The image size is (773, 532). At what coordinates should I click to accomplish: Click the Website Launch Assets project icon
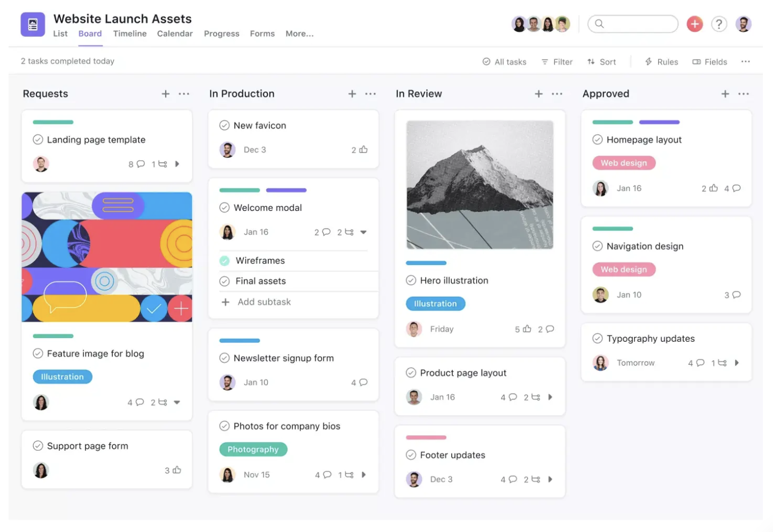click(33, 25)
